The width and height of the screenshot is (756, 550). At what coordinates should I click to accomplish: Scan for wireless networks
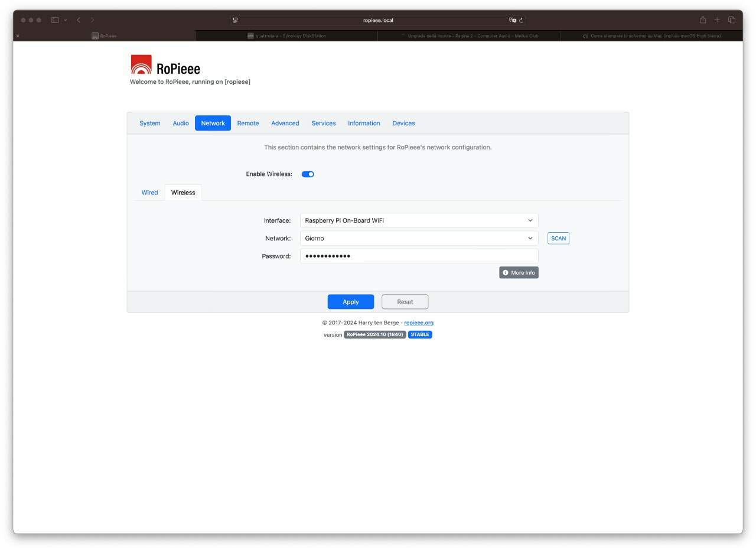pyautogui.click(x=558, y=239)
